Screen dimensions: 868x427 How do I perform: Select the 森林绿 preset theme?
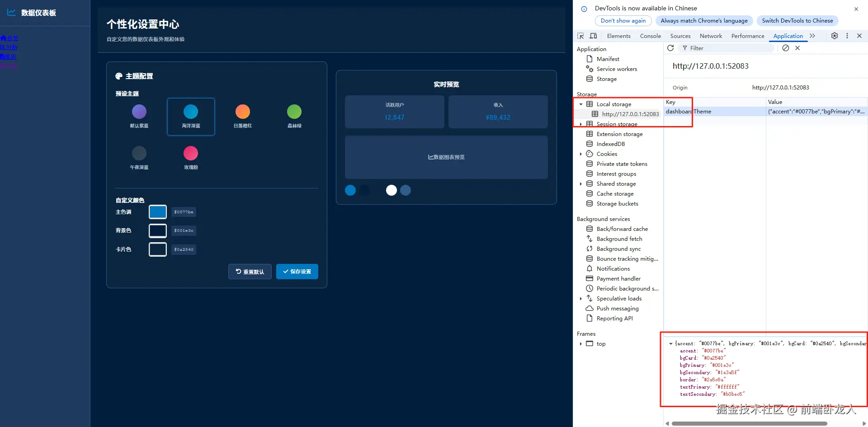pyautogui.click(x=294, y=117)
